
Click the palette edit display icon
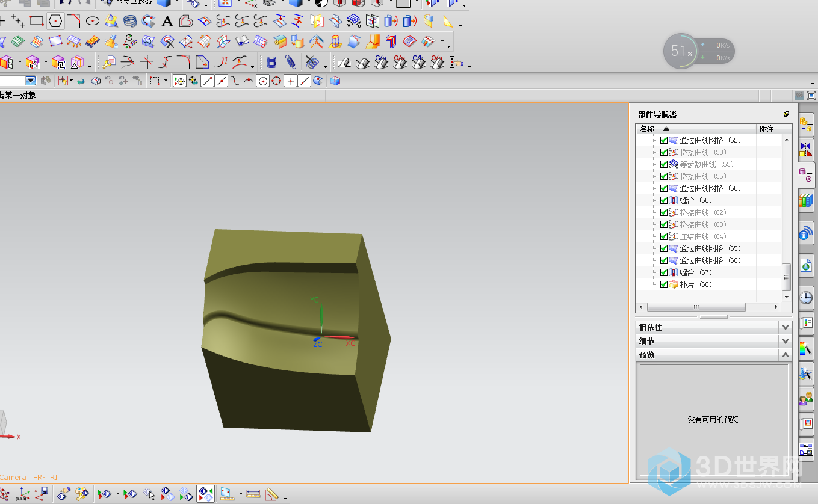[82, 494]
